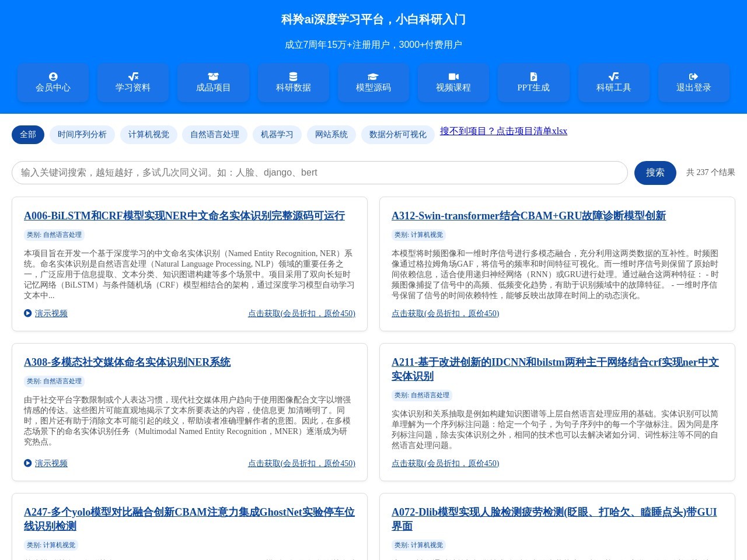
Task: Open the 项目清单xlsx project list link
Action: [x=503, y=131]
